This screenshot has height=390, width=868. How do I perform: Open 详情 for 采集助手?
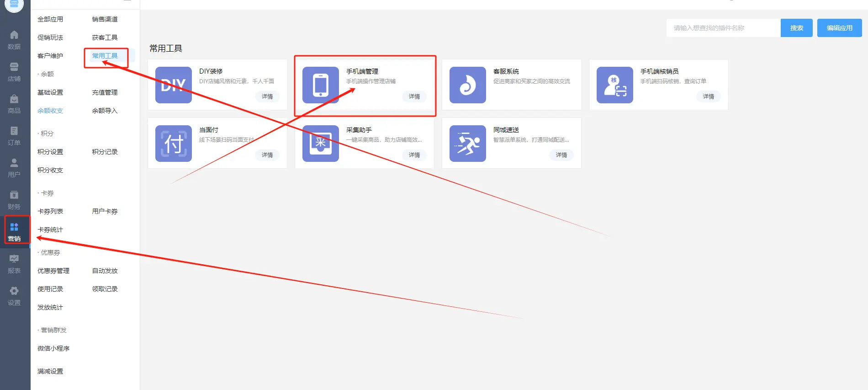[x=414, y=155]
